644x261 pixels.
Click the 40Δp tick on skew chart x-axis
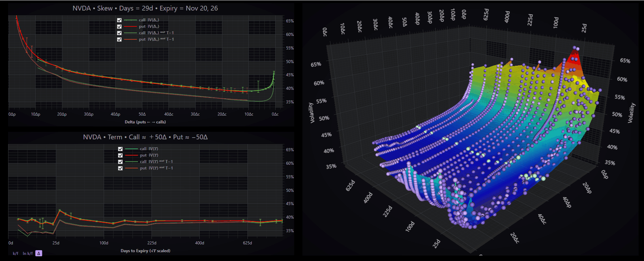[x=116, y=114]
